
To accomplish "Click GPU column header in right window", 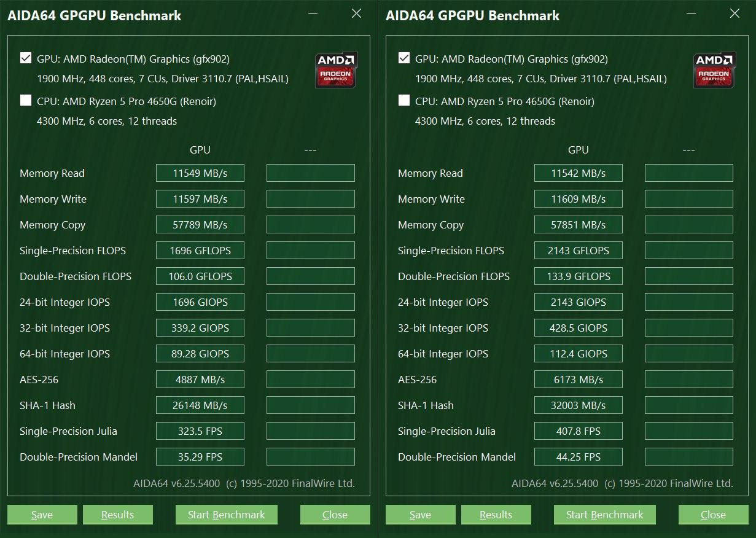I will tap(579, 150).
